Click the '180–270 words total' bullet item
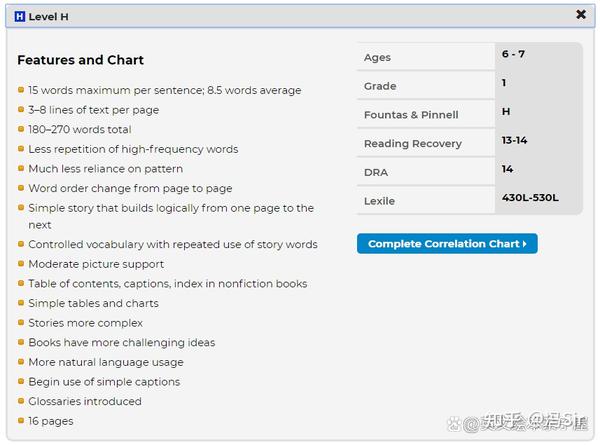The width and height of the screenshot is (600, 445). point(79,129)
